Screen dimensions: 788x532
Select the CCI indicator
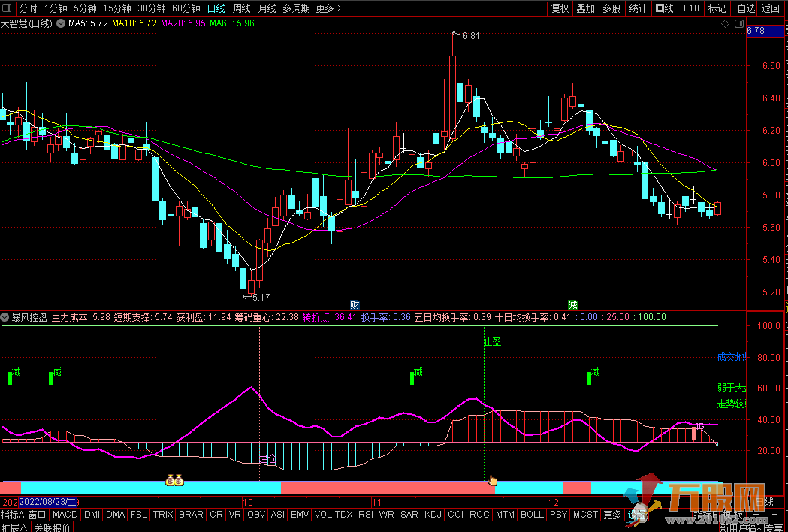456,515
